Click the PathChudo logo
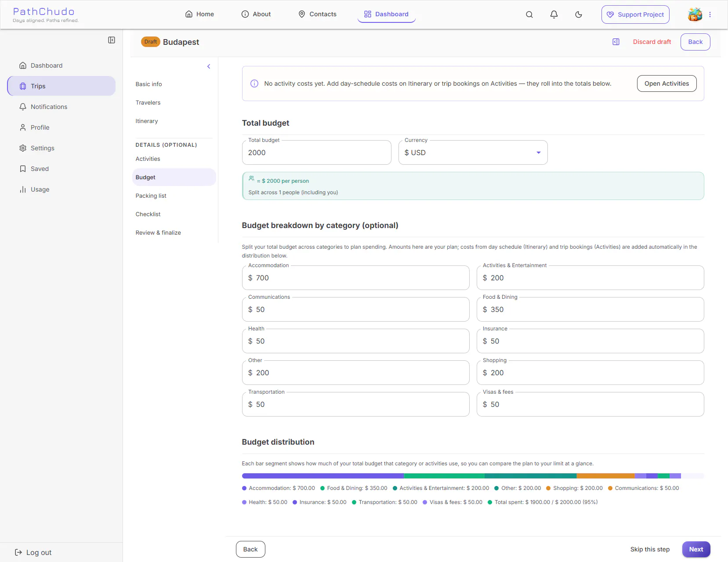This screenshot has height=562, width=728. [x=46, y=15]
